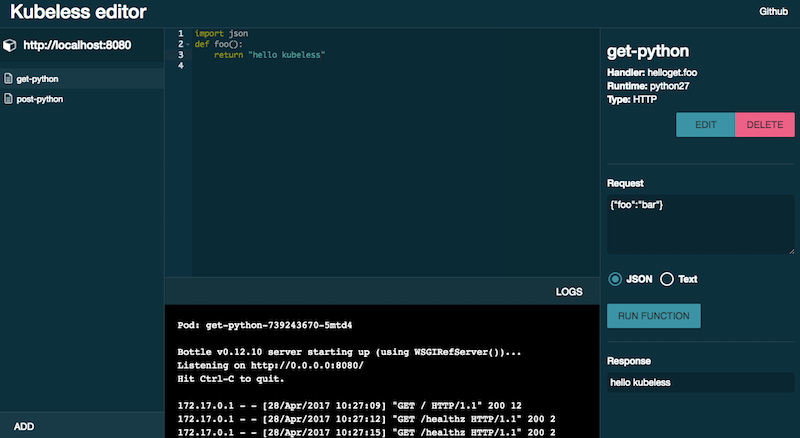This screenshot has height=438, width=800.
Task: Click the Response field showing hello kubeless
Action: 701,382
